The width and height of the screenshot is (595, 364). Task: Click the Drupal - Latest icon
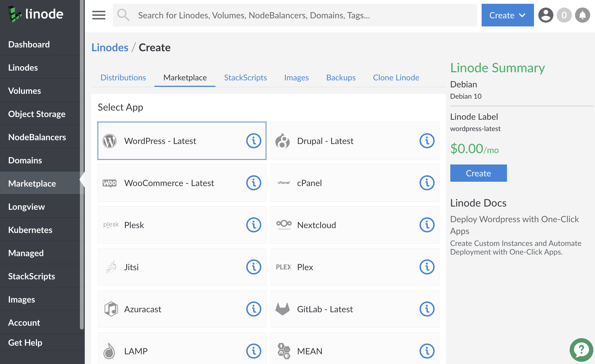click(282, 140)
